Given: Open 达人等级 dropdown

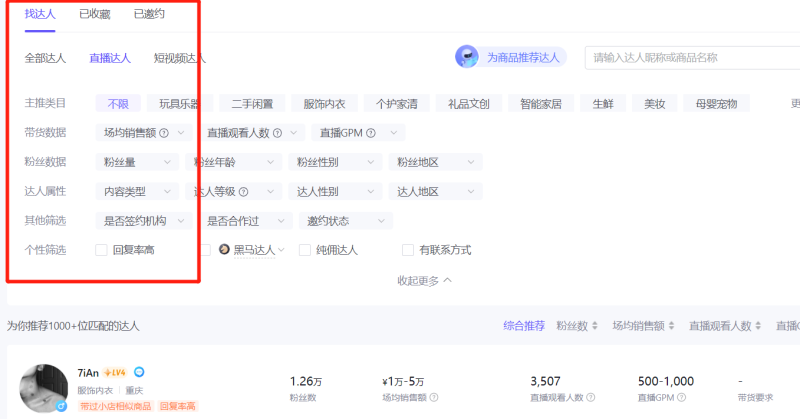Looking at the screenshot, I should (233, 191).
